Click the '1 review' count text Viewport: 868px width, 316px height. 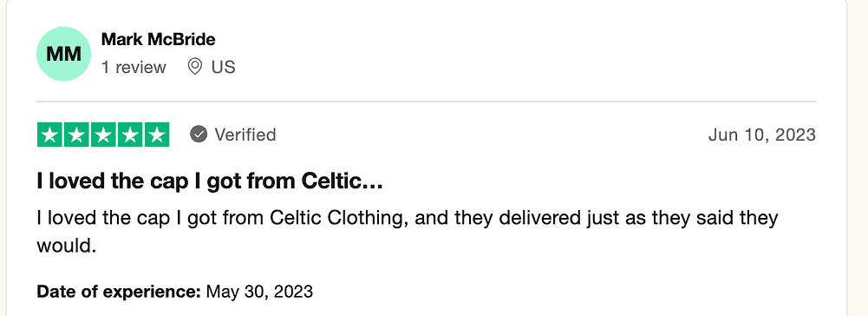(x=134, y=68)
